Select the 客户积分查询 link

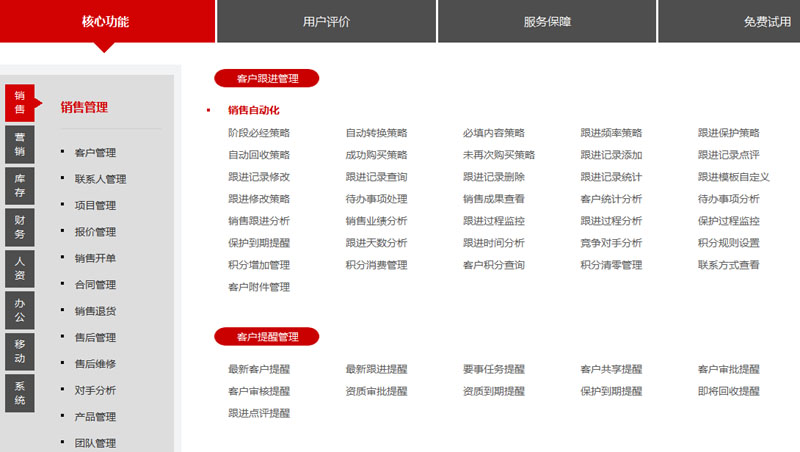tap(494, 265)
